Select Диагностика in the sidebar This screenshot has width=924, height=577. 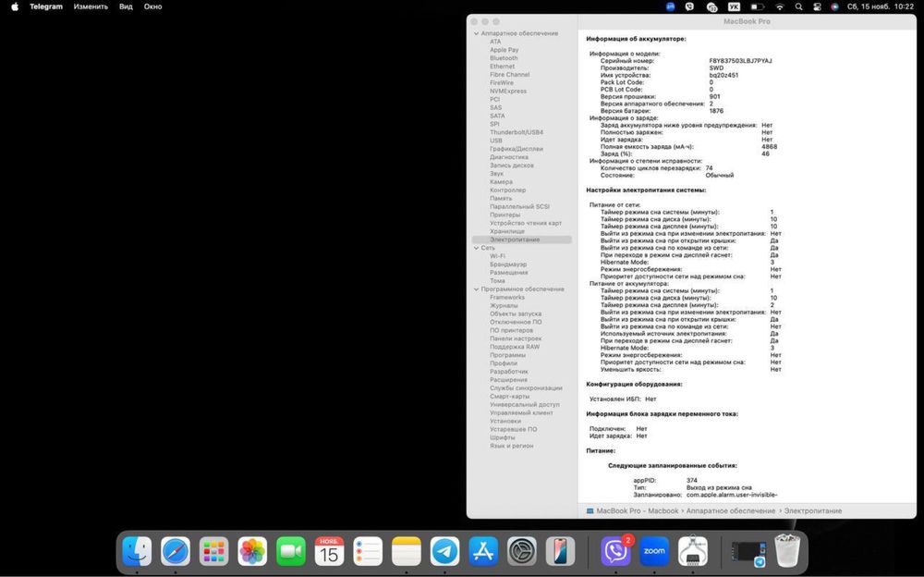pyautogui.click(x=509, y=157)
